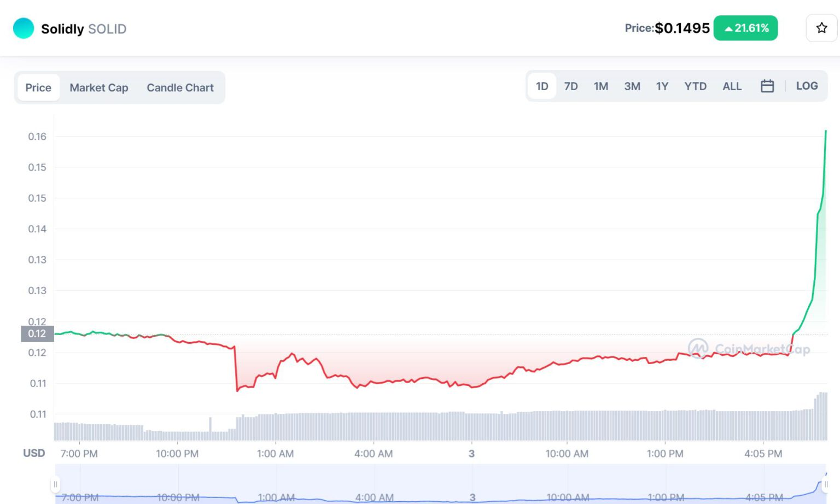
Task: Click the green 21.61% change badge
Action: [x=745, y=28]
